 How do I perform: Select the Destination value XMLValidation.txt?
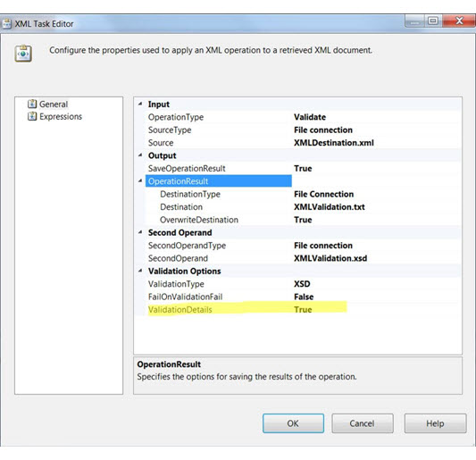coord(329,207)
